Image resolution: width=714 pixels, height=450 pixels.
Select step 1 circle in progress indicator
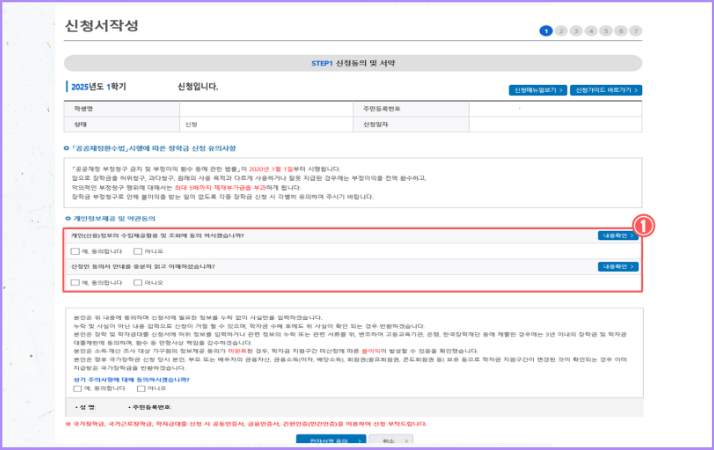pos(546,31)
